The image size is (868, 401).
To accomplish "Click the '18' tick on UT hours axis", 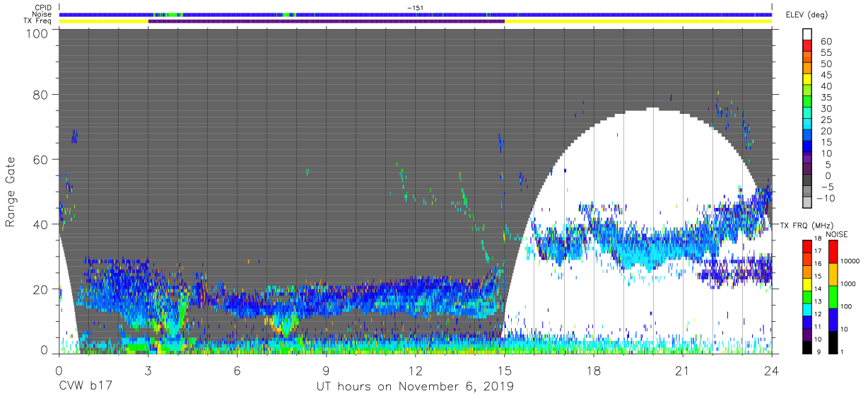I will [594, 371].
